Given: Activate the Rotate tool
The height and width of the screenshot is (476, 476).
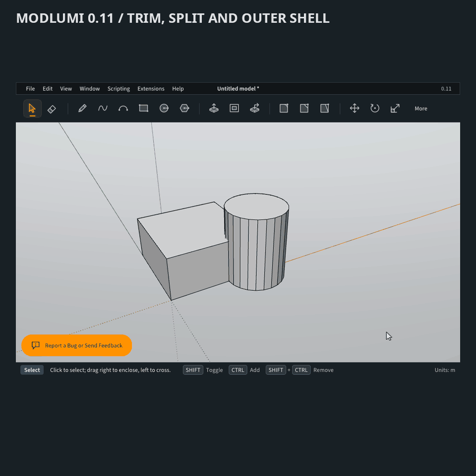Looking at the screenshot, I should tap(375, 108).
